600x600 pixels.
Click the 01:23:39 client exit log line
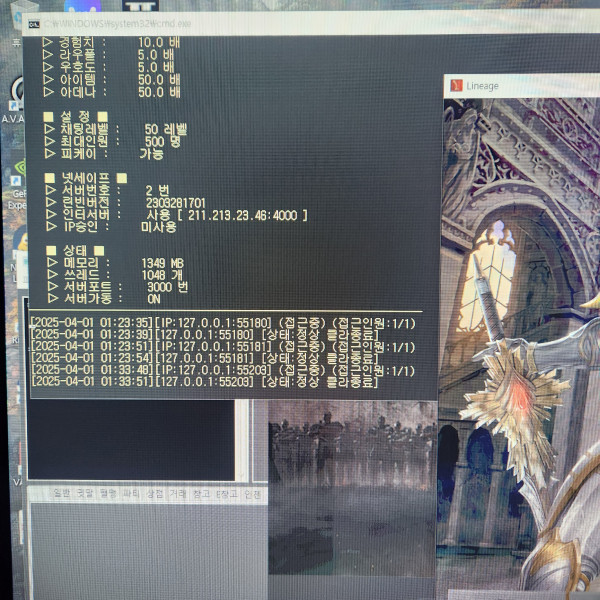pyautogui.click(x=205, y=335)
